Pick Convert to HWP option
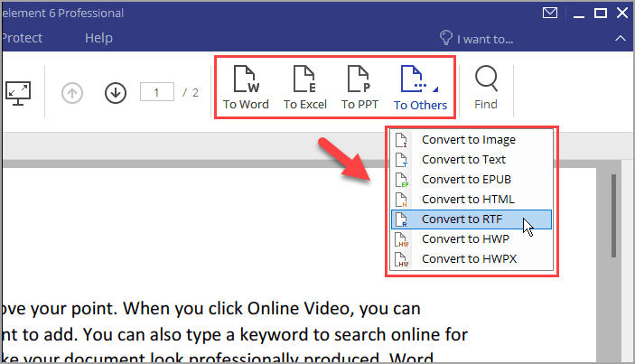The image size is (635, 364). (x=465, y=239)
